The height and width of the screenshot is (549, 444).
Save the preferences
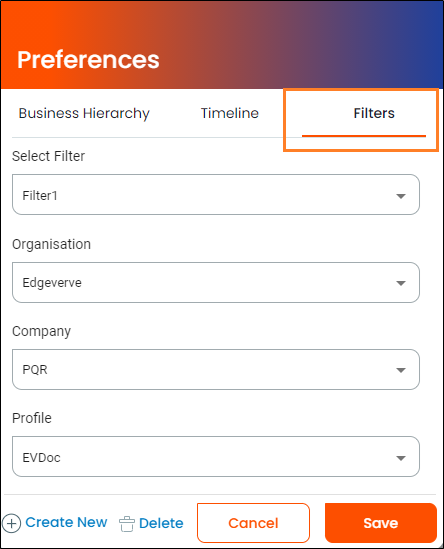381,523
